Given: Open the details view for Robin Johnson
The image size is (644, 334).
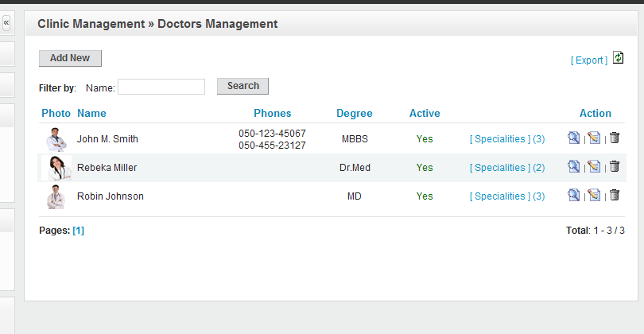Looking at the screenshot, I should pyautogui.click(x=573, y=196).
